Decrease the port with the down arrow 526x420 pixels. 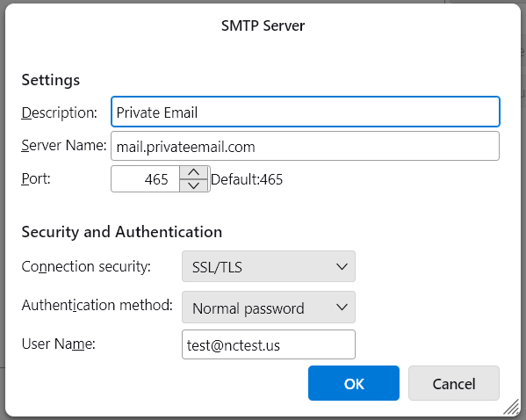[x=193, y=185]
